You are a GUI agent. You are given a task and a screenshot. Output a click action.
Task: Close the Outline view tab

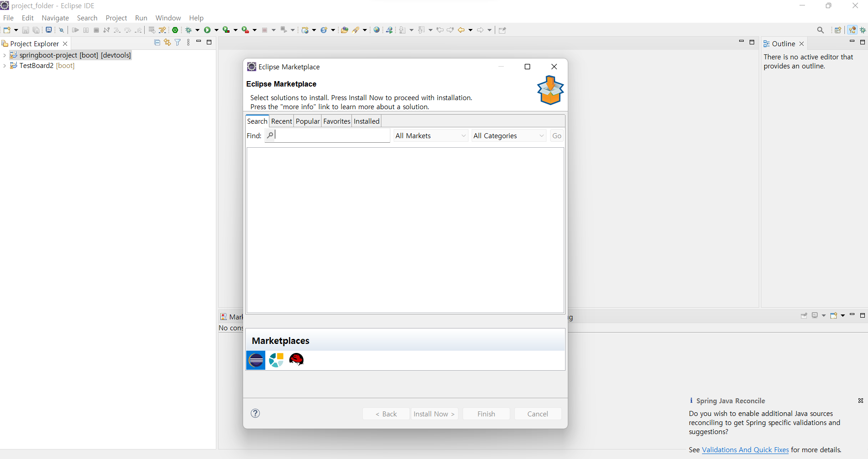click(801, 43)
